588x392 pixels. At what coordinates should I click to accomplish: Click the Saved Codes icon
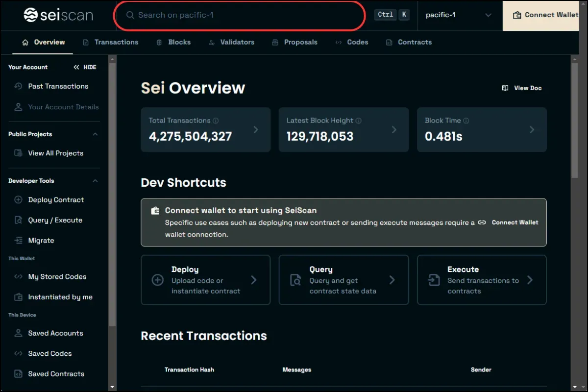(19, 354)
